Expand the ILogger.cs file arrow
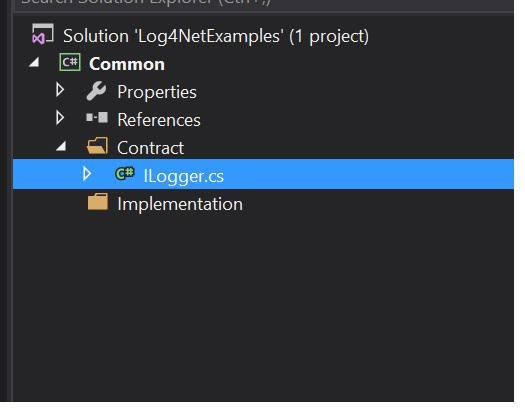This screenshot has height=410, width=525. tap(87, 174)
